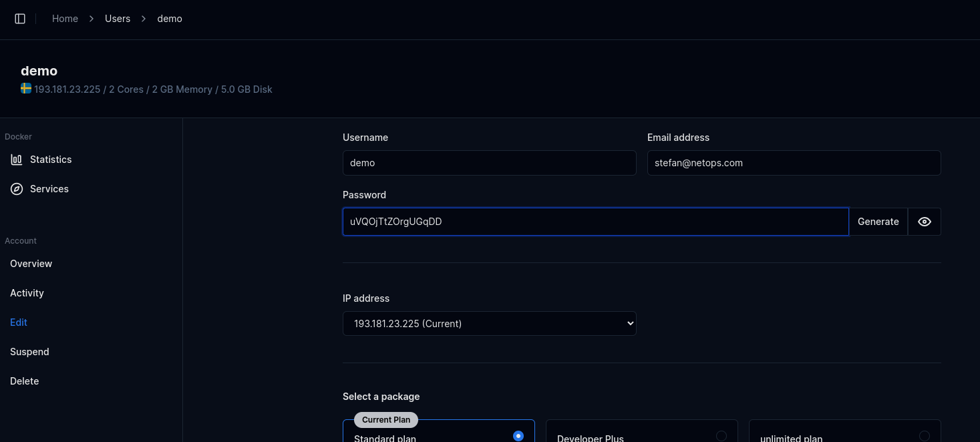Image resolution: width=980 pixels, height=442 pixels.
Task: Go to Home breadcrumb link
Action: click(x=65, y=19)
